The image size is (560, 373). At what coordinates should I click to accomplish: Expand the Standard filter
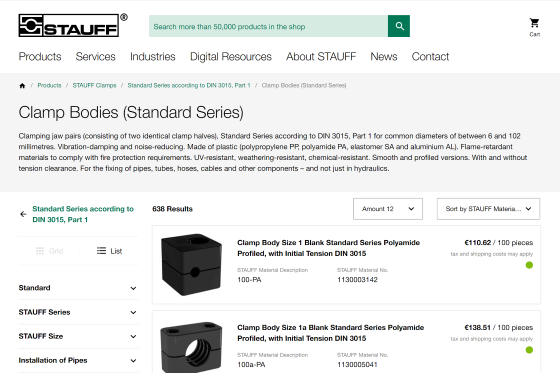coord(78,288)
